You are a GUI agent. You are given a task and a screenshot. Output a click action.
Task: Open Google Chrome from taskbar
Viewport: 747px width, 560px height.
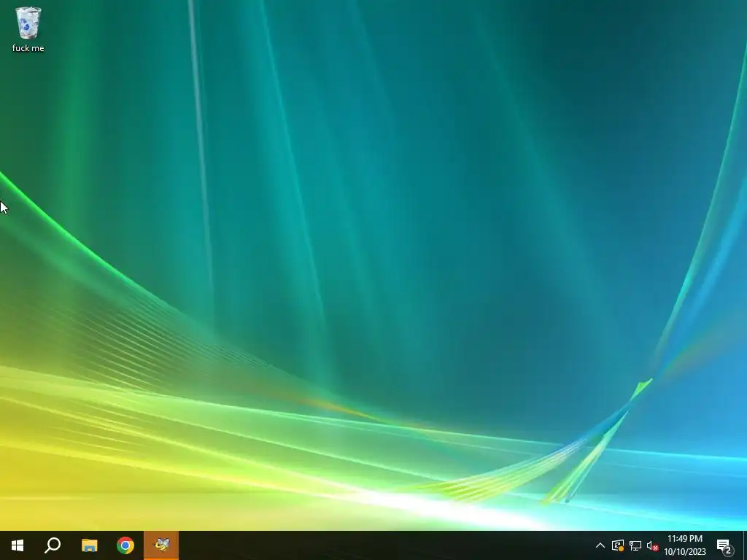[x=125, y=545]
